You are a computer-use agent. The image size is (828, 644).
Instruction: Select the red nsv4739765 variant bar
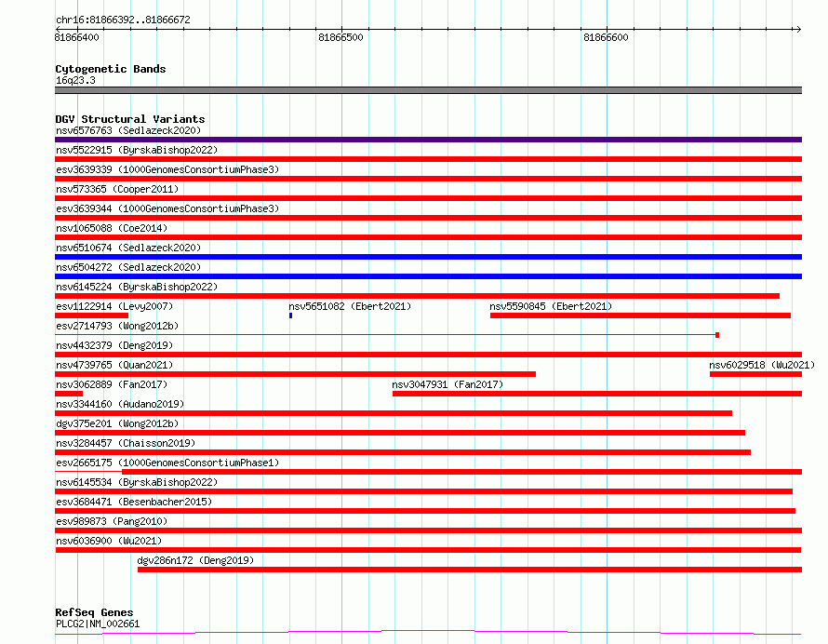295,374
